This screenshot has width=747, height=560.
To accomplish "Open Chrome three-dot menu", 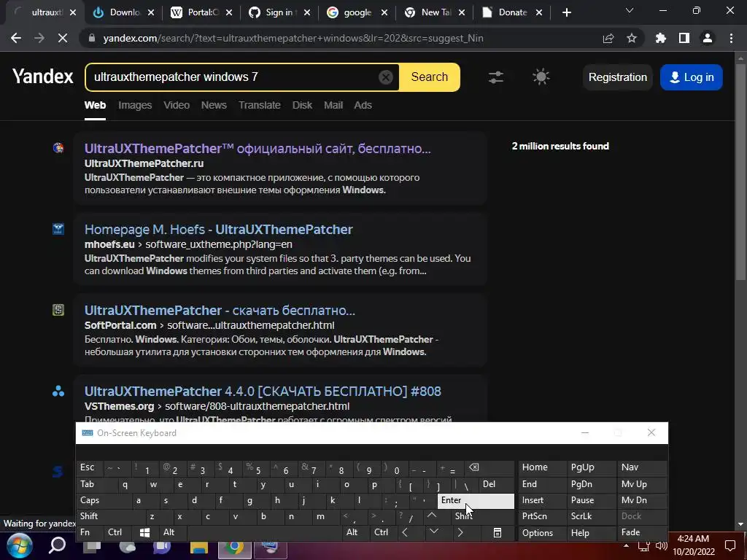I will coord(731,38).
